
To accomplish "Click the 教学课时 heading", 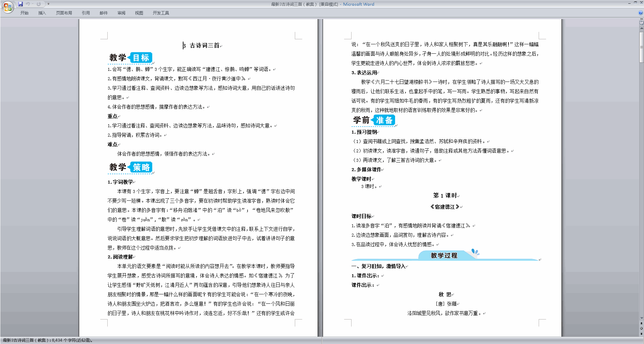I will click(x=361, y=179).
